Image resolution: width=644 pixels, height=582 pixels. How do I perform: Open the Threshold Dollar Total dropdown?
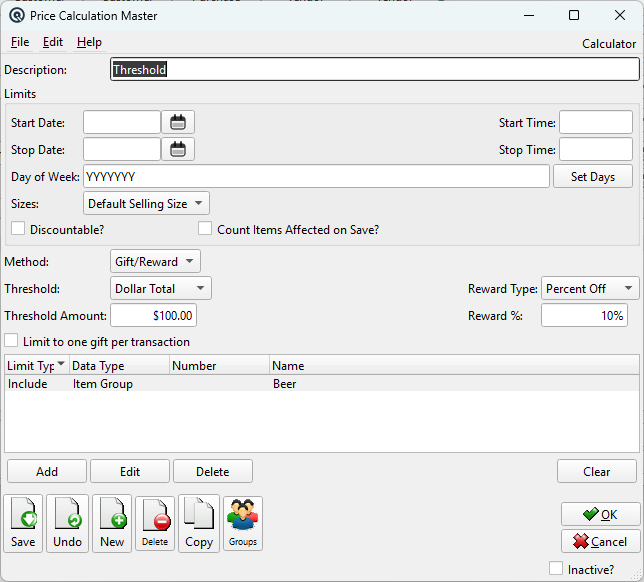click(x=161, y=288)
